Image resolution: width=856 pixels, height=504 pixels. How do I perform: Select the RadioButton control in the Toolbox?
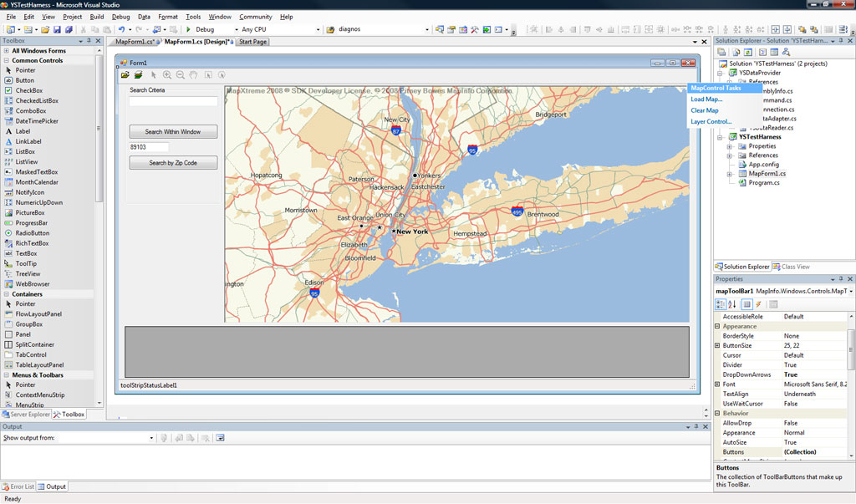pos(33,233)
